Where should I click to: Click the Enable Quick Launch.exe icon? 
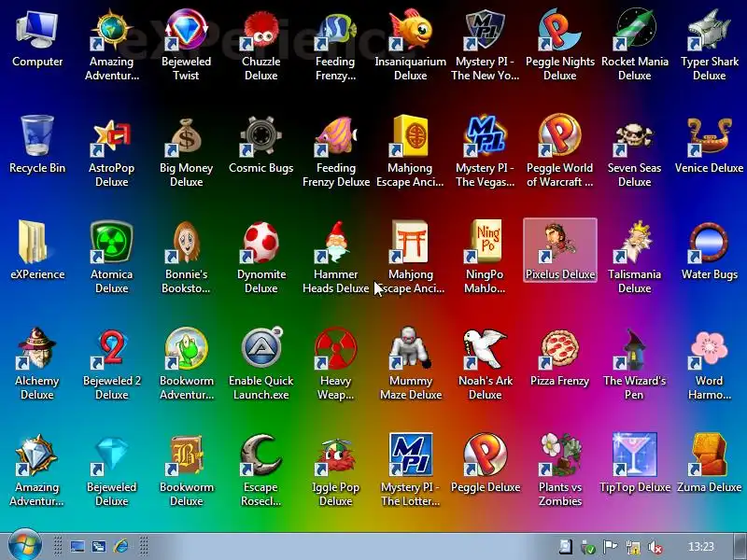coord(261,364)
